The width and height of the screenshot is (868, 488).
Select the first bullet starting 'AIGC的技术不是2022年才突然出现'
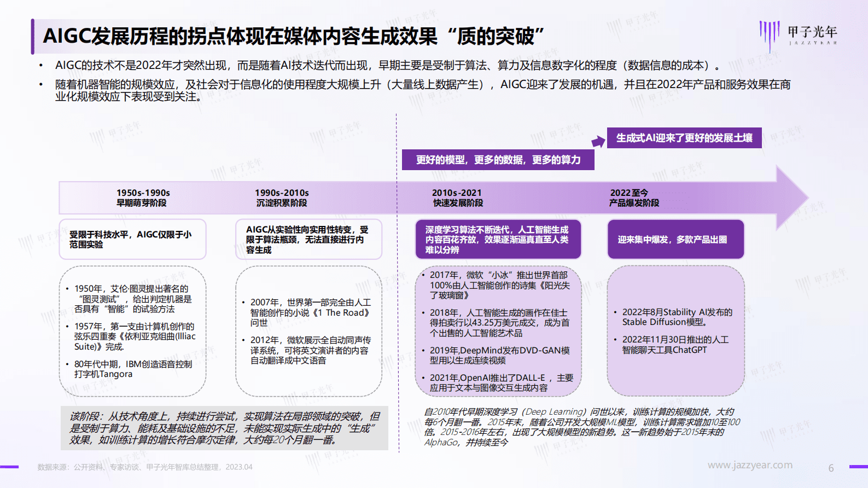pos(388,66)
